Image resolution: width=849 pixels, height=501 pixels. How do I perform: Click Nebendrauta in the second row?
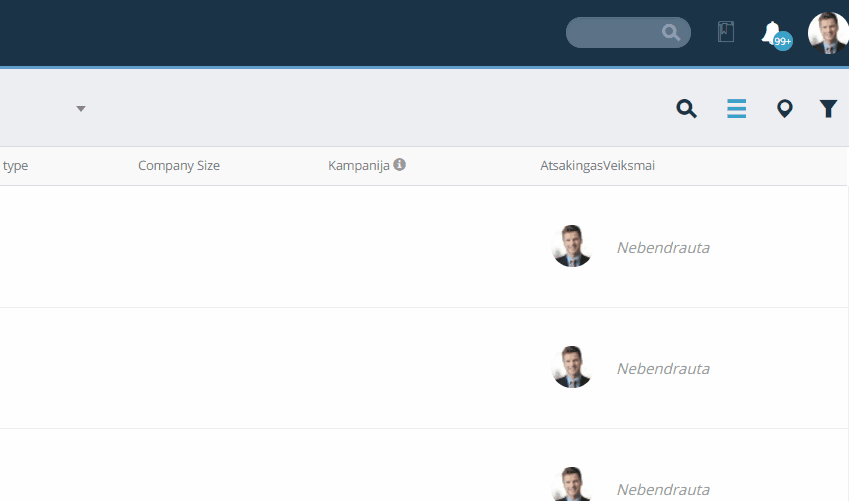[x=663, y=369]
